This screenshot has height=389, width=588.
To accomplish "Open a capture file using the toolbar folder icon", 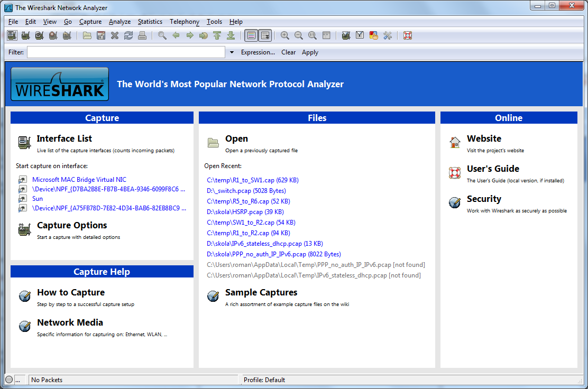I will tap(87, 35).
